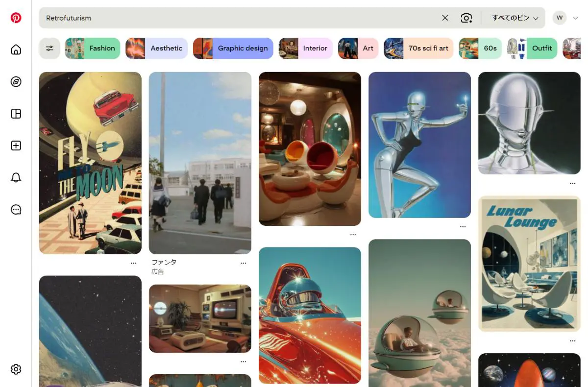Filter results by Interior chip
Viewport: 588px width, 387px height.
point(306,48)
